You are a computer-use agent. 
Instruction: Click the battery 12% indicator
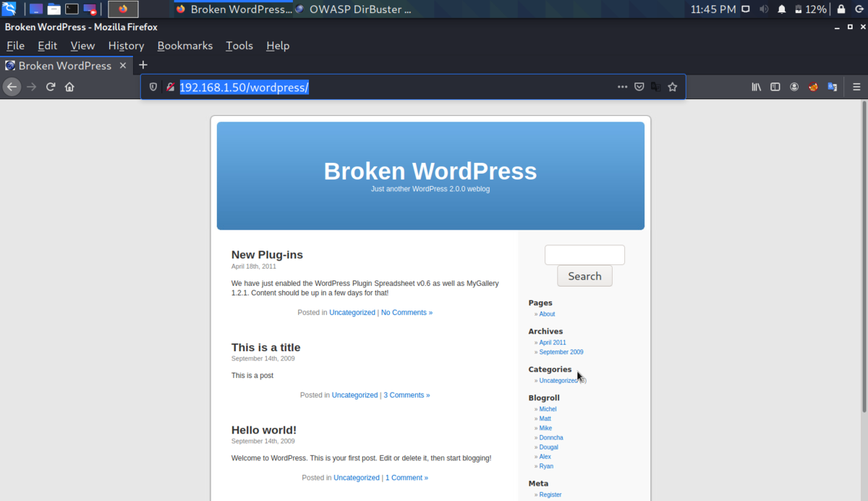(810, 9)
